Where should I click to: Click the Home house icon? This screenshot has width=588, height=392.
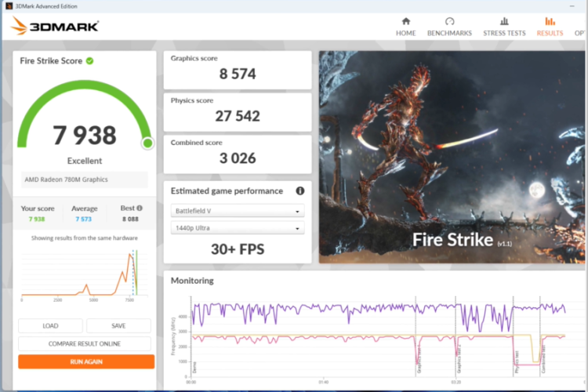pos(406,21)
